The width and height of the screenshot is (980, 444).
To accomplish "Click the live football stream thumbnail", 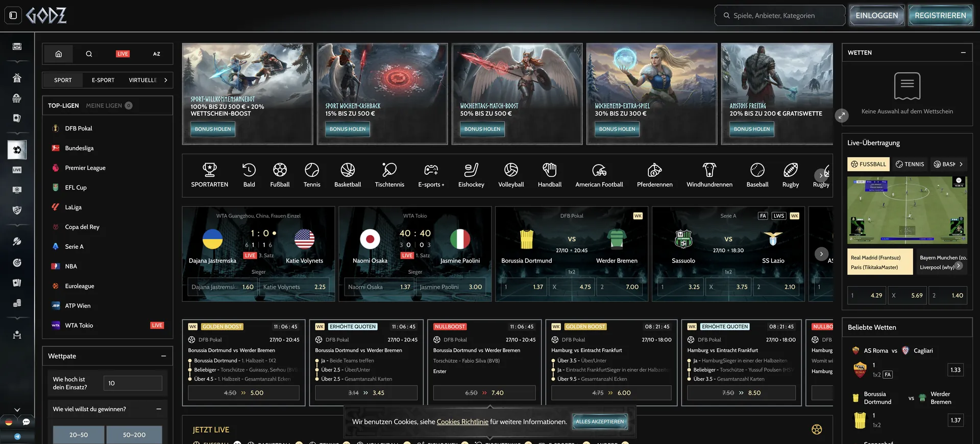I will tap(907, 210).
